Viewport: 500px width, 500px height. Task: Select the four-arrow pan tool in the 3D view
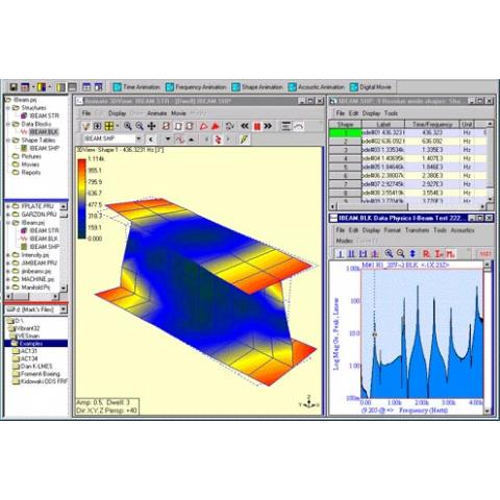(x=152, y=126)
